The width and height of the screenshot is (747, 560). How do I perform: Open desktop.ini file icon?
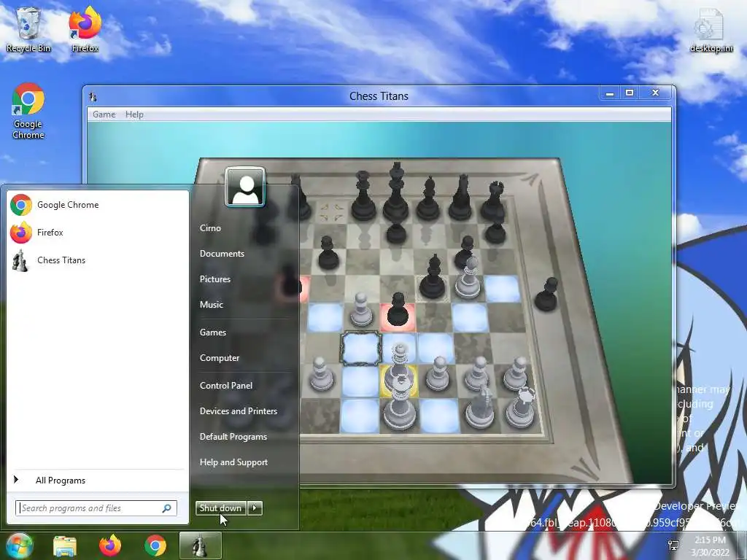pos(711,29)
